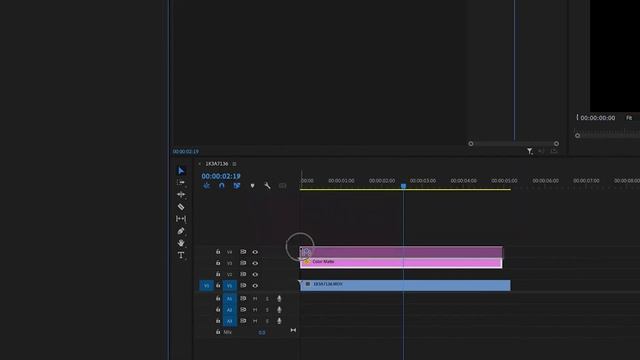The width and height of the screenshot is (640, 360).
Task: Select the Pen tool
Action: pos(181,231)
